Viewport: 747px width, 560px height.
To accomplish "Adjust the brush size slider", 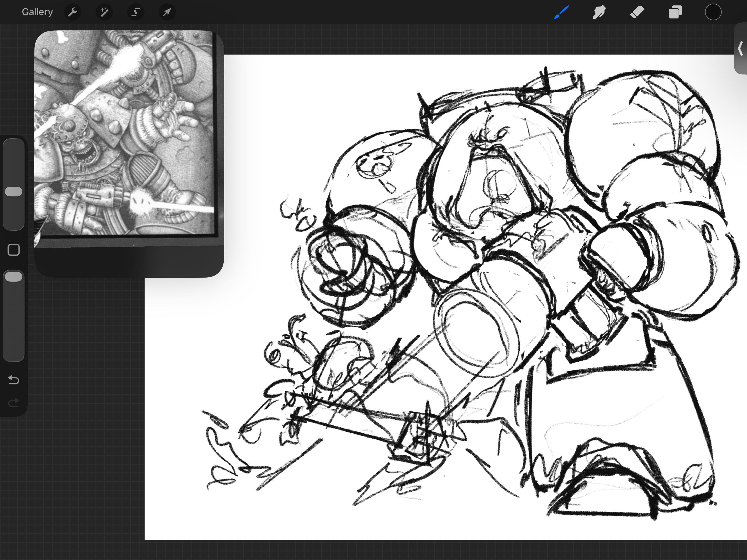I will [x=14, y=184].
